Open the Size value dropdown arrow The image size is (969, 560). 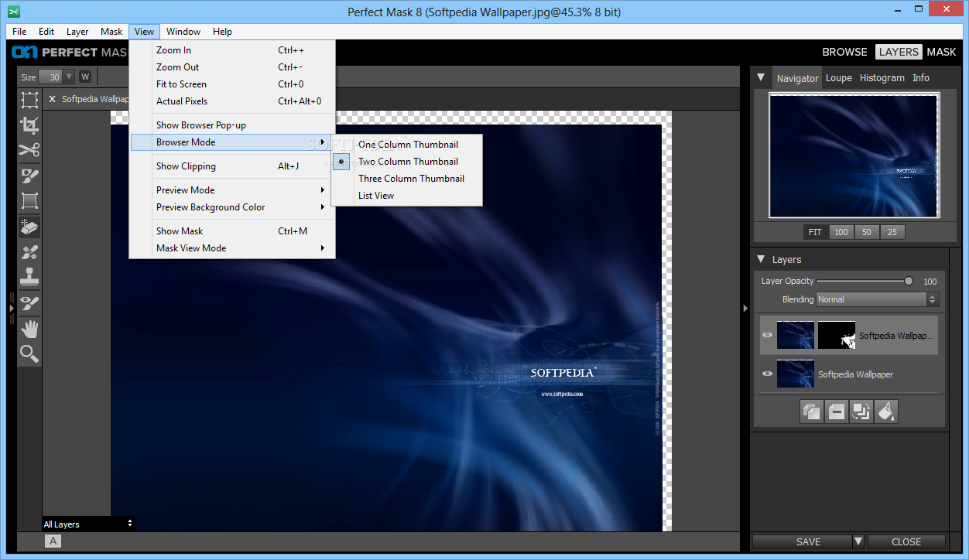(x=69, y=77)
